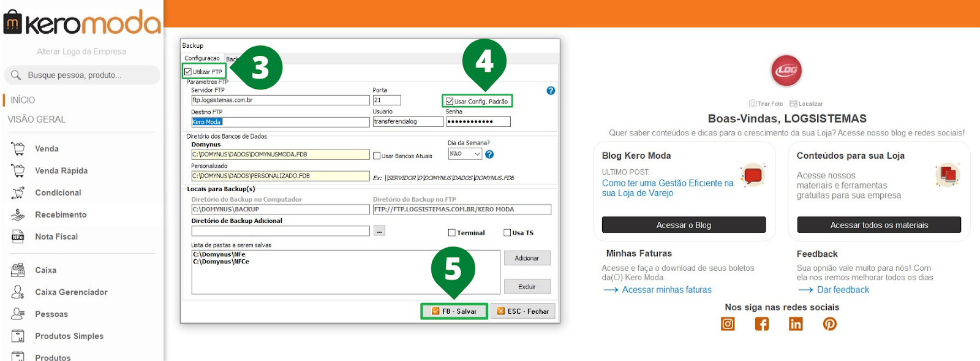Click F8 - Salvar button
Screen dimensions: 980x361
454,311
